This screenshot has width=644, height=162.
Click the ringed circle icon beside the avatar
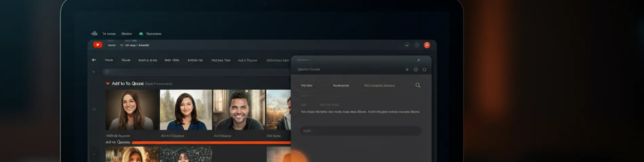click(417, 45)
